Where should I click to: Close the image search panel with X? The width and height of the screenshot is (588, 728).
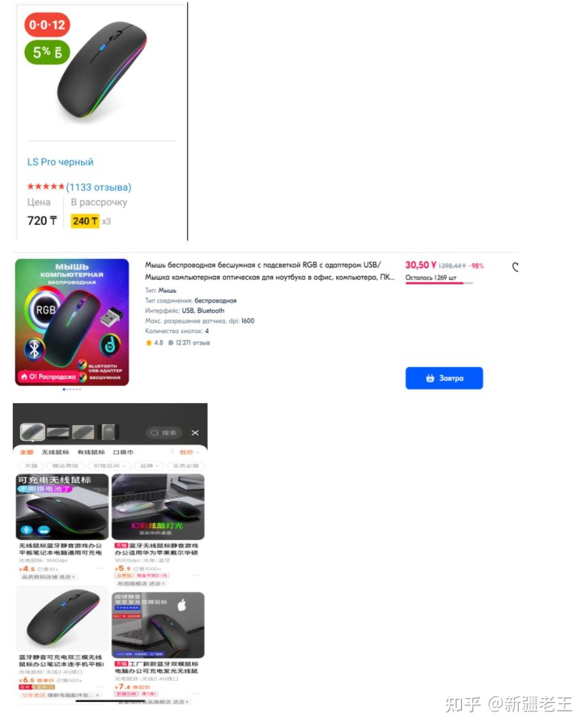[x=195, y=433]
